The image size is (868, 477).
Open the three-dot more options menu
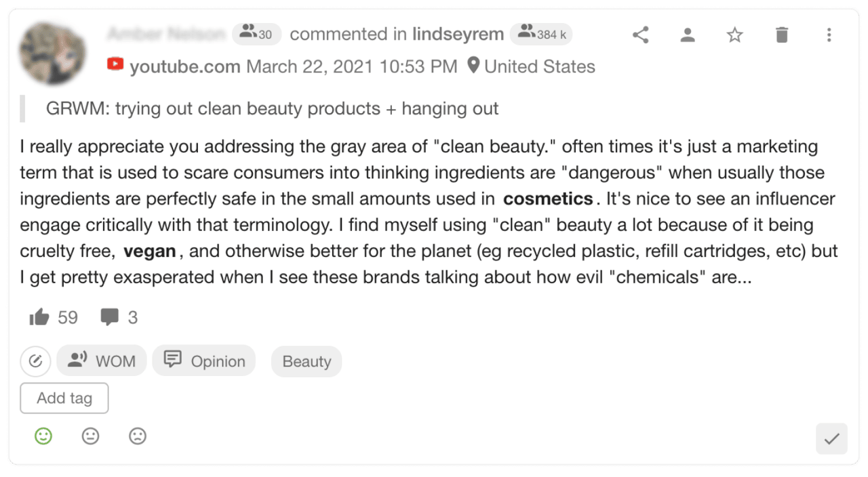pos(829,35)
